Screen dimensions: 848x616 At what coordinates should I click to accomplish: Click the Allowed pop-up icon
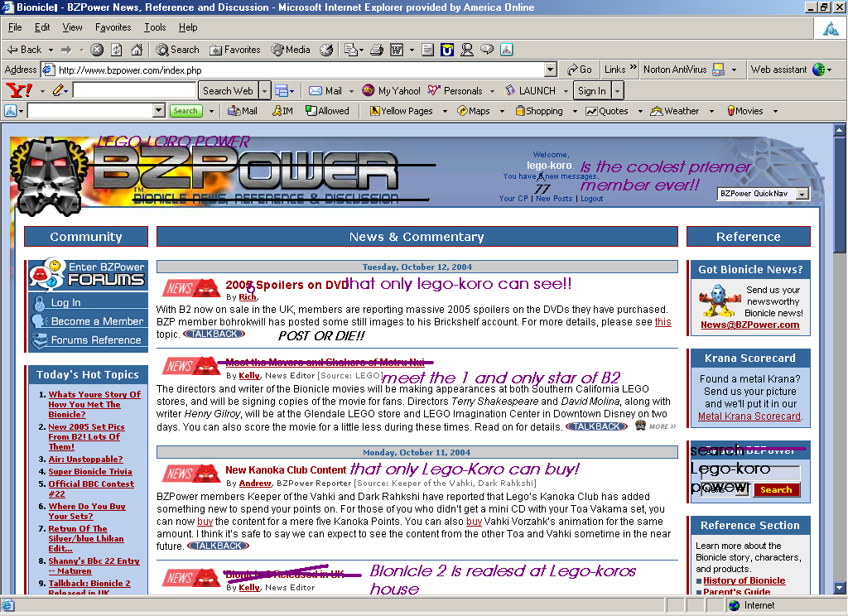[x=327, y=111]
